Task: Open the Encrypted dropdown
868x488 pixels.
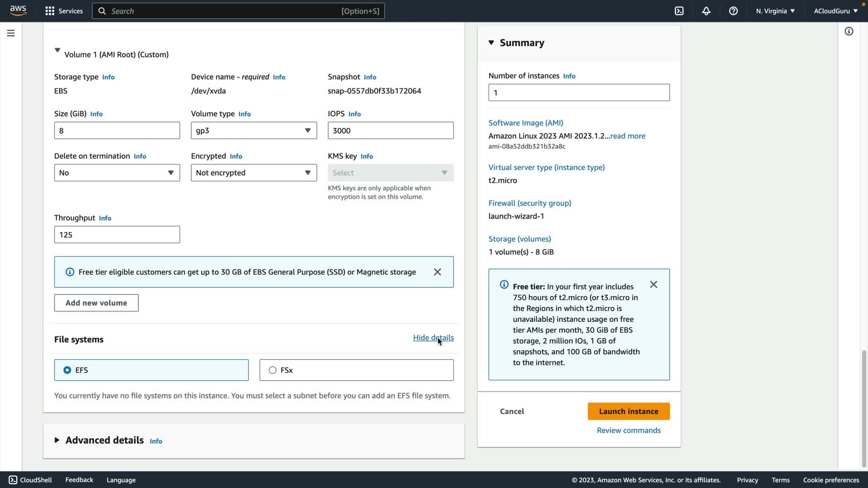Action: (x=254, y=173)
